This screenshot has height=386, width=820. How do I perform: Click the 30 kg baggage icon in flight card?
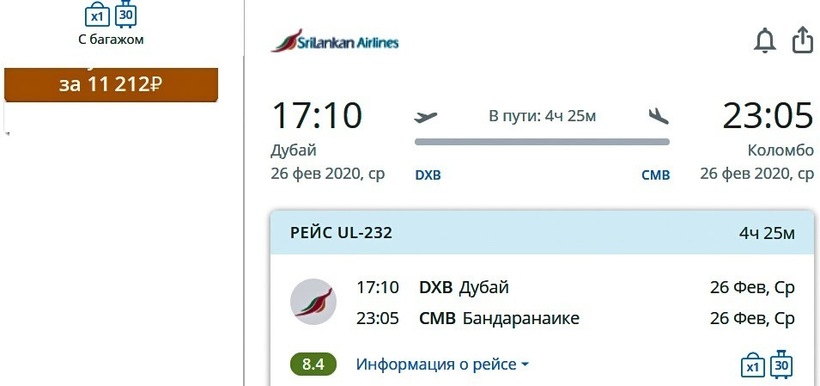coord(781,364)
